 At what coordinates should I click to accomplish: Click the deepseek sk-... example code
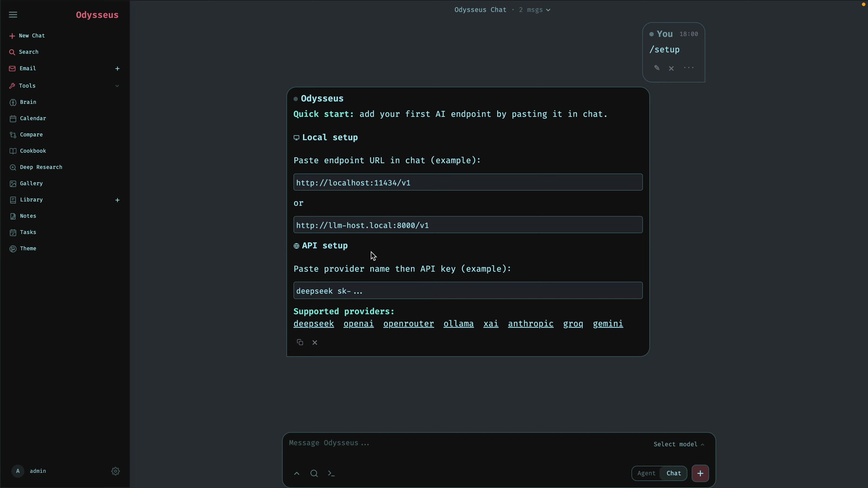coord(468,290)
